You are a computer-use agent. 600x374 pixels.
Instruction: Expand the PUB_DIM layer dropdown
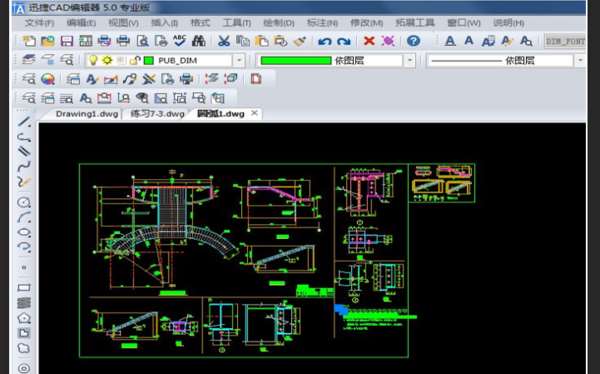(x=239, y=60)
